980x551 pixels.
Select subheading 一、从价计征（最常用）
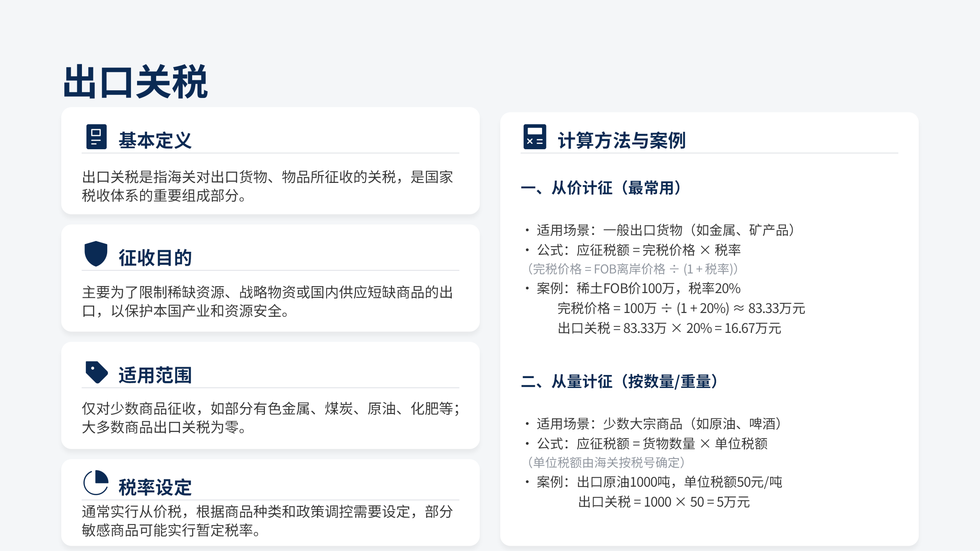[601, 188]
